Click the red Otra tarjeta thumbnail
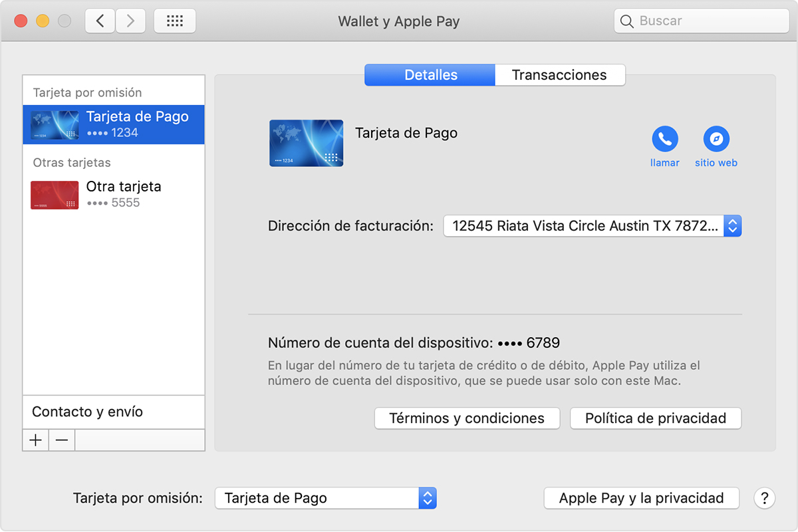Screen dimensions: 798x532 pos(55,195)
